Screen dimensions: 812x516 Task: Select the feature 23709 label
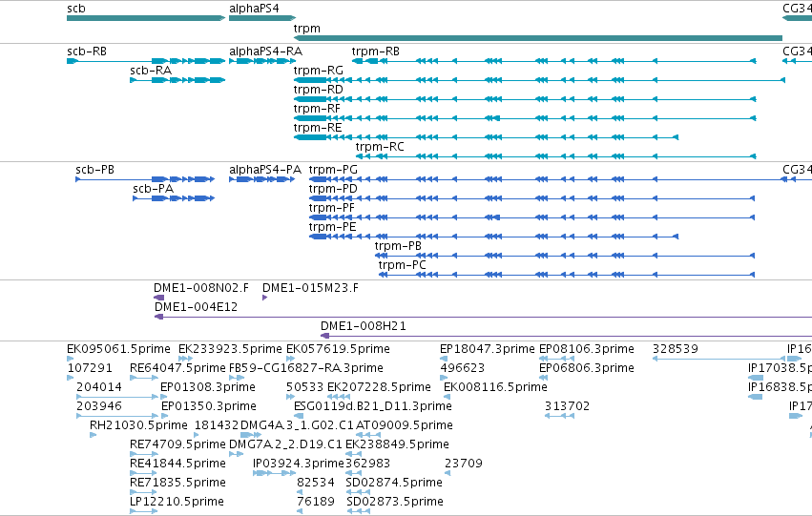(464, 464)
